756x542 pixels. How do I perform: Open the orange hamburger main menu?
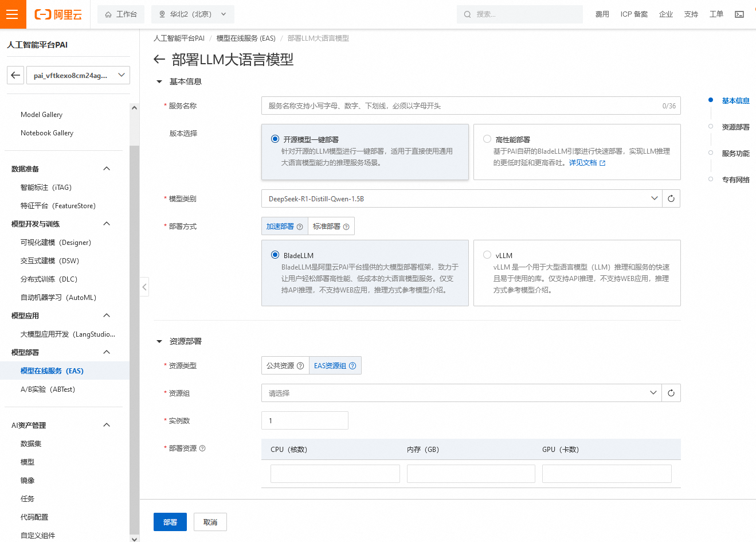13,14
